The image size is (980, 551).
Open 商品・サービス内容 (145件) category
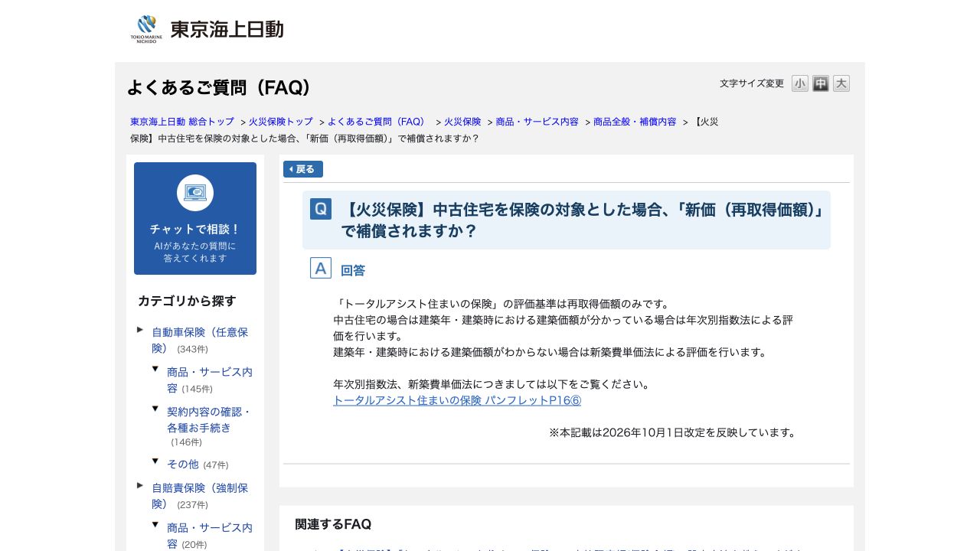point(209,380)
